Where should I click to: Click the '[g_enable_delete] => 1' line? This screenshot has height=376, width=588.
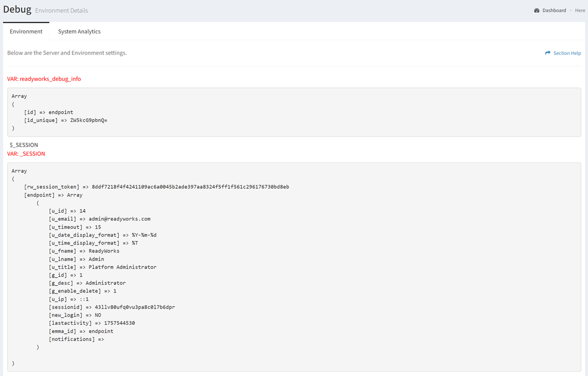pyautogui.click(x=83, y=291)
